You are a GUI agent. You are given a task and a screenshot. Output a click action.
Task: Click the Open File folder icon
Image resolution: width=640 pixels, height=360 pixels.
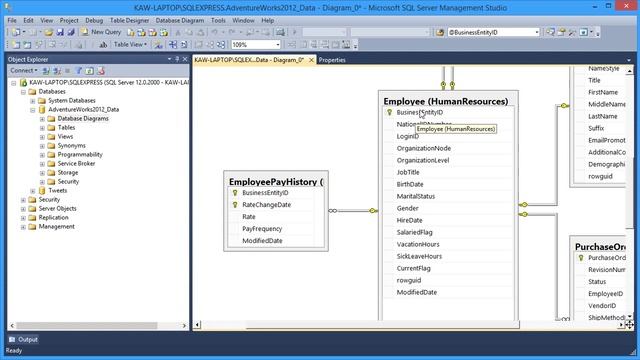point(49,32)
